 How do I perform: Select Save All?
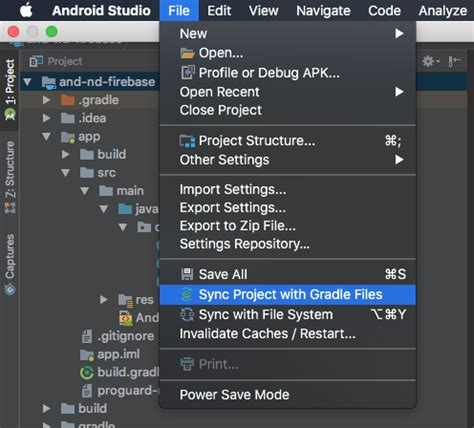coord(288,274)
